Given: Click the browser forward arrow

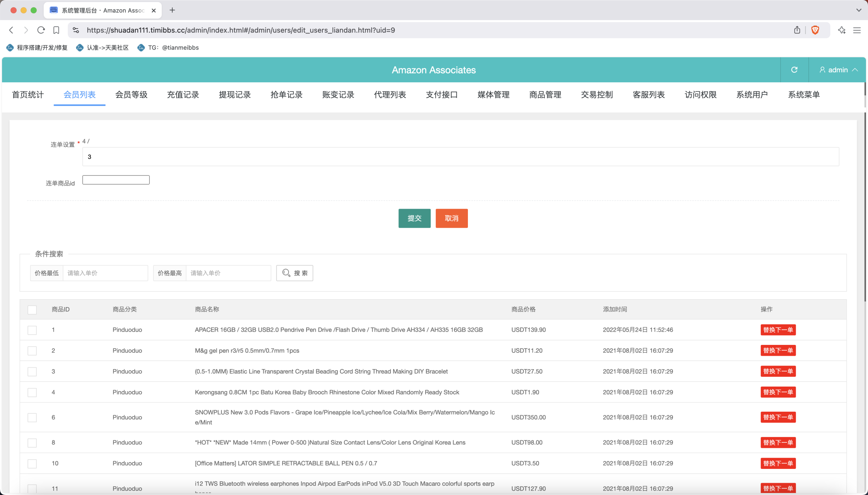Looking at the screenshot, I should point(26,30).
